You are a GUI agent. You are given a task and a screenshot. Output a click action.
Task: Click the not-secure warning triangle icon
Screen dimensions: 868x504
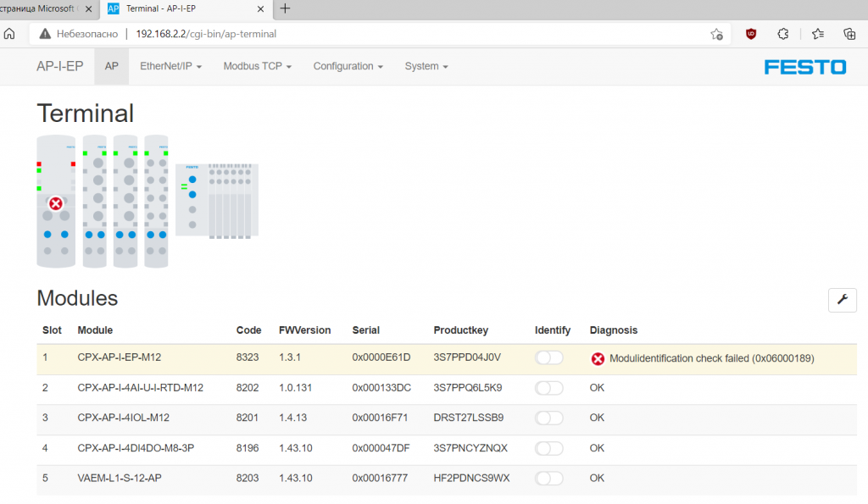click(45, 34)
